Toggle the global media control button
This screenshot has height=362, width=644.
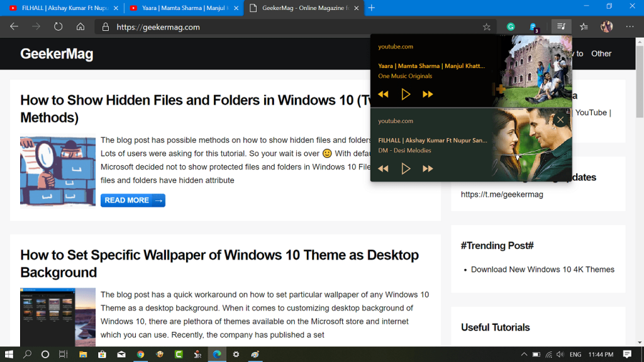(x=561, y=26)
